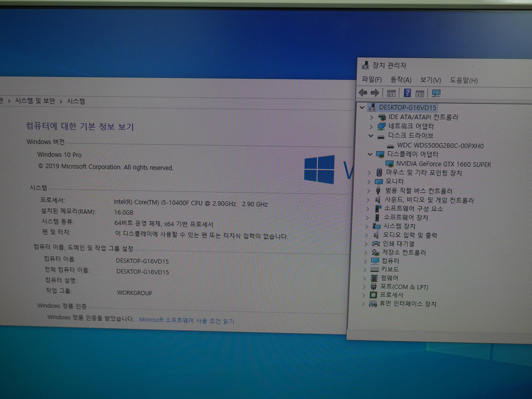This screenshot has width=532, height=399.
Task: Select the 펌웨어 chip icon
Action: click(374, 278)
